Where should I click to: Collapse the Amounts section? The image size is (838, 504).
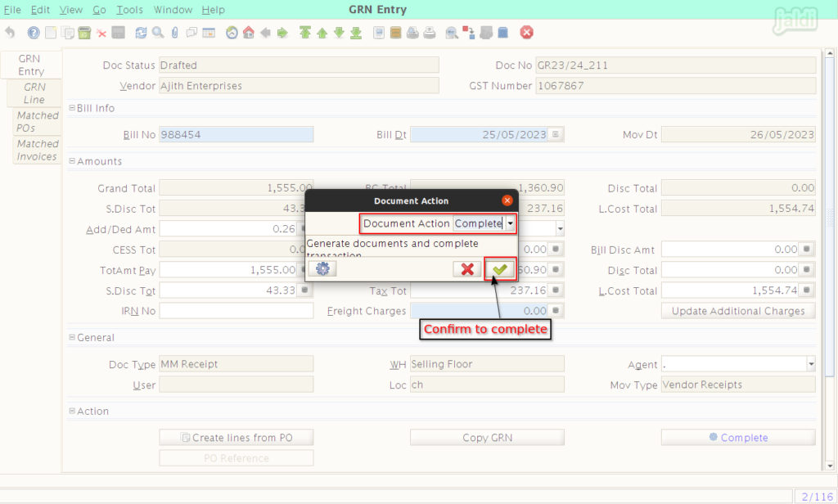coord(72,161)
